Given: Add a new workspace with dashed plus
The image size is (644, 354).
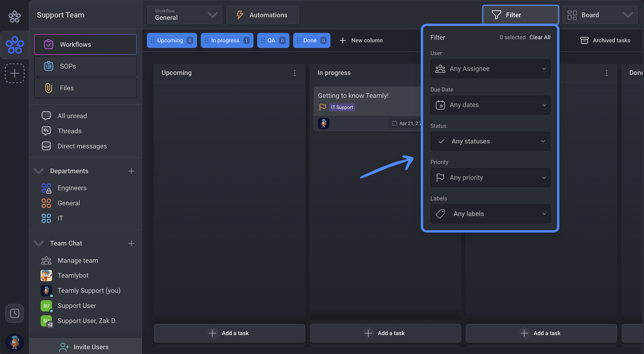Looking at the screenshot, I should point(15,73).
